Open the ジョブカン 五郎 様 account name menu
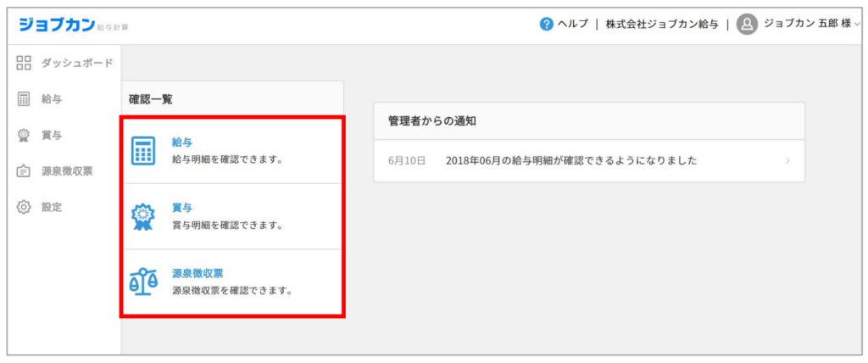Screen dimensions: 868x363 tap(806, 24)
